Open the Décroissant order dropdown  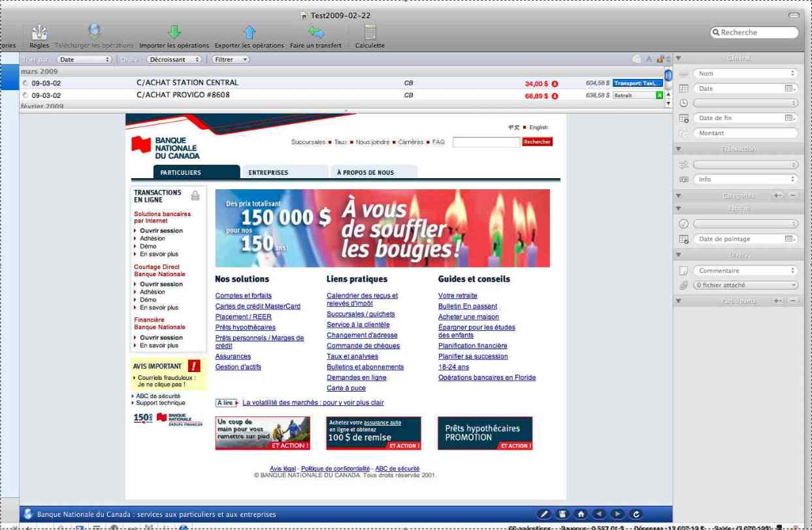pos(173,59)
